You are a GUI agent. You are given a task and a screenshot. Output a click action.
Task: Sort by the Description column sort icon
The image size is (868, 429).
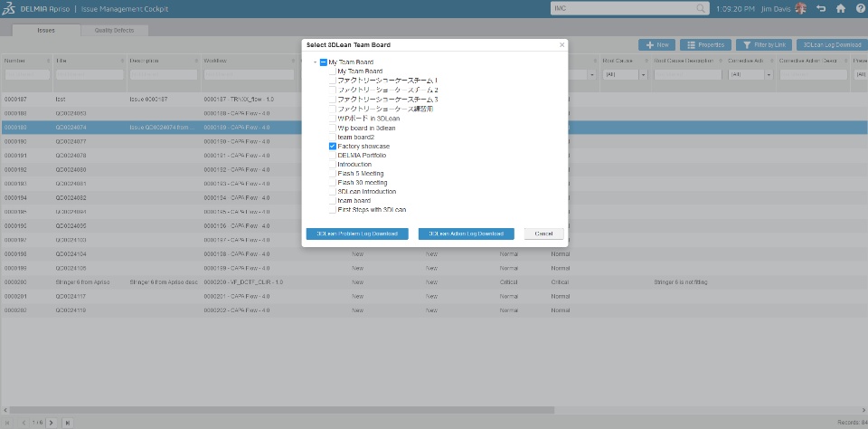(196, 61)
